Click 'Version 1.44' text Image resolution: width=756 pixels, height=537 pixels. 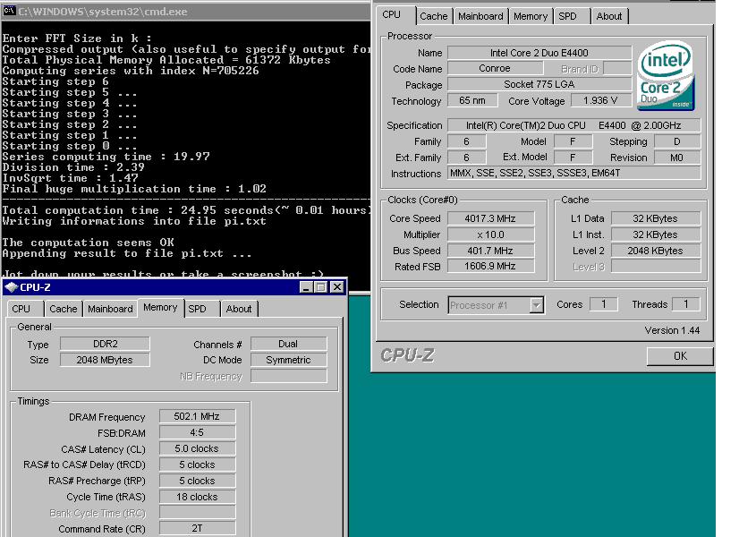[x=672, y=330]
